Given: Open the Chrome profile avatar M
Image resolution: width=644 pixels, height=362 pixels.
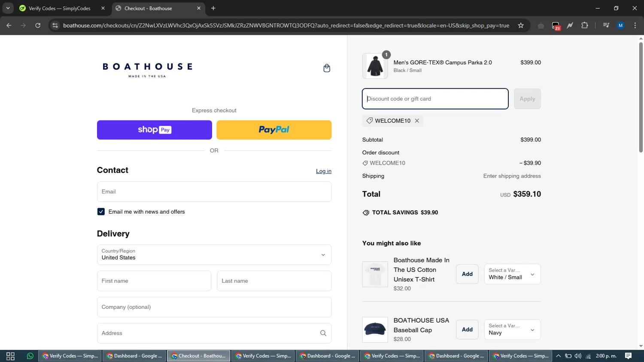Looking at the screenshot, I should click(x=620, y=25).
